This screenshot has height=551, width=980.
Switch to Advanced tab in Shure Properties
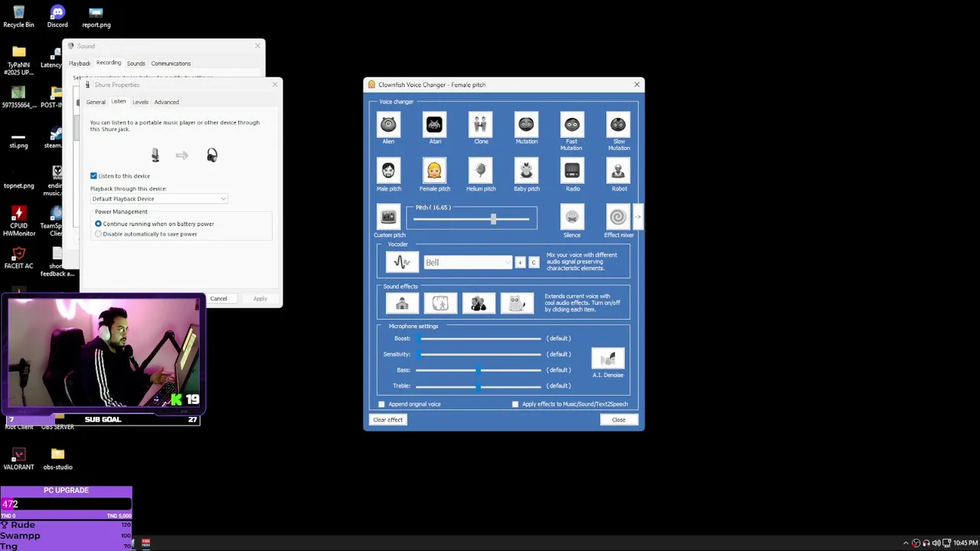click(x=166, y=102)
